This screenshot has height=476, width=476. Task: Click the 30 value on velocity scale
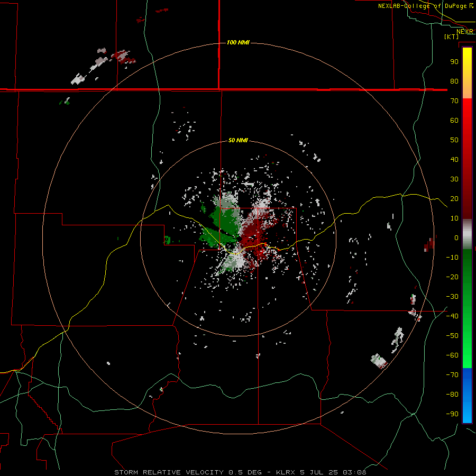pyautogui.click(x=454, y=179)
